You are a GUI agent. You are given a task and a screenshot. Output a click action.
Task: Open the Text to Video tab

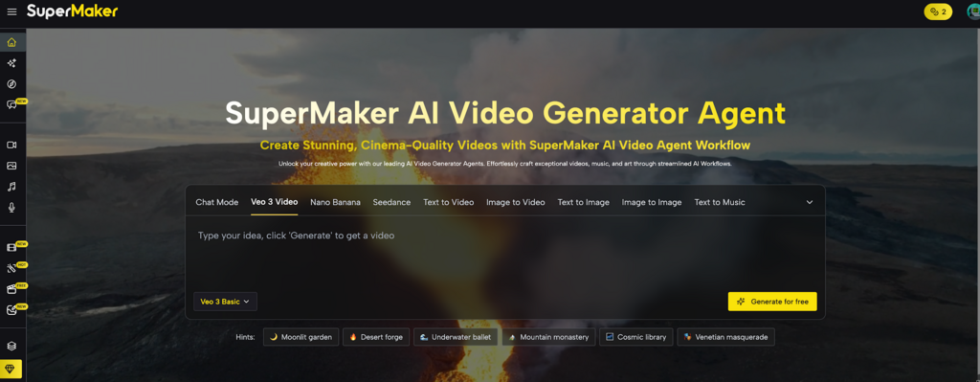(x=448, y=202)
